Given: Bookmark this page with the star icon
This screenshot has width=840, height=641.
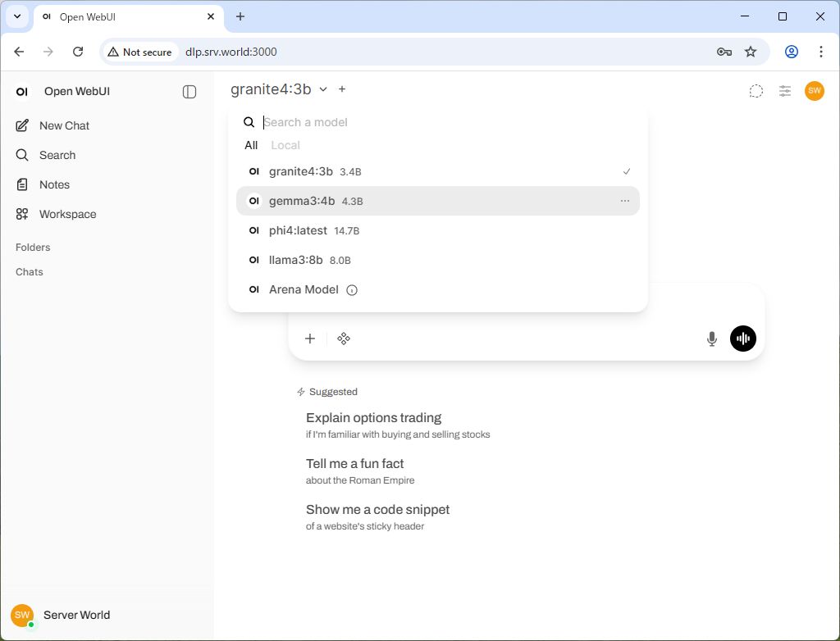Looking at the screenshot, I should coord(751,52).
